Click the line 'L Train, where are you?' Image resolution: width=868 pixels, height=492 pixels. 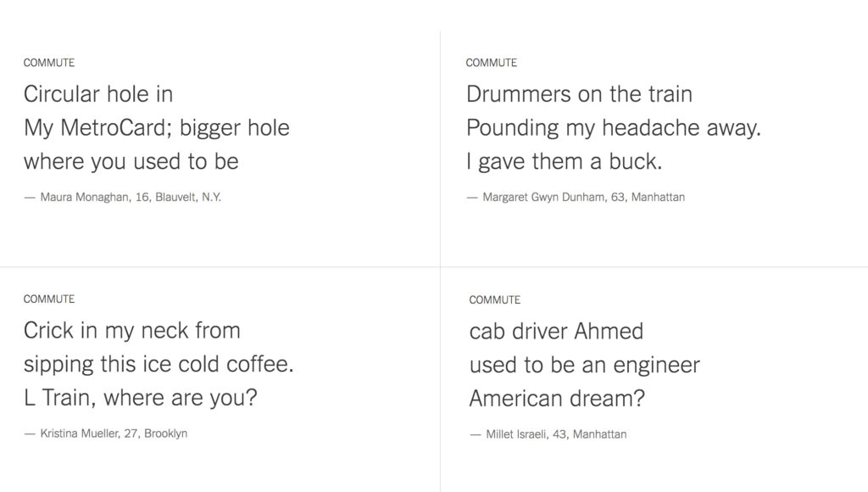(x=140, y=398)
